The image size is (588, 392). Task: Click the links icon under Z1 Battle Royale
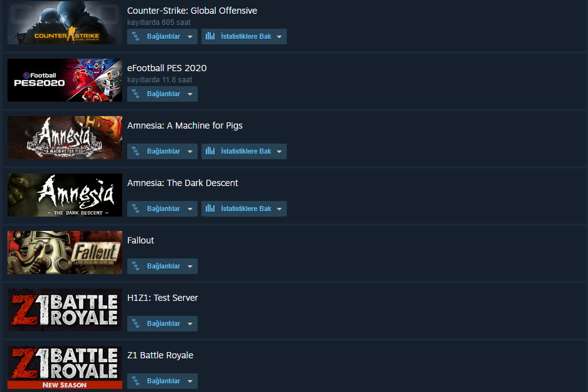click(136, 381)
